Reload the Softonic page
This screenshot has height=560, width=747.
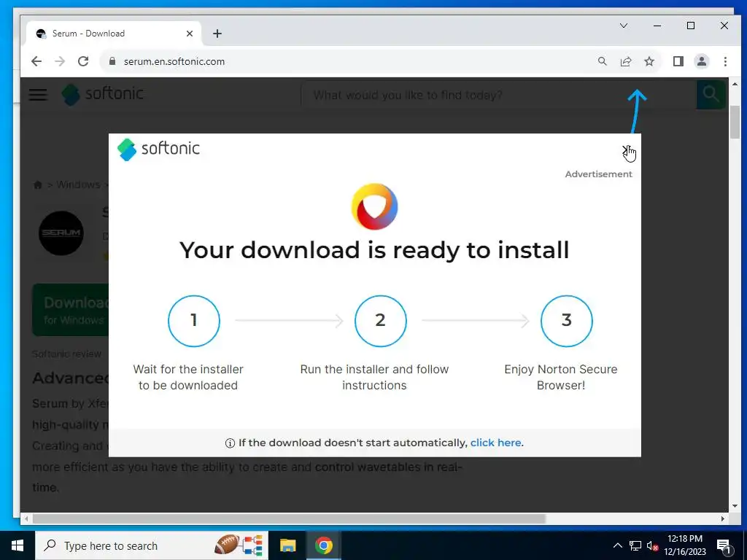click(x=83, y=61)
